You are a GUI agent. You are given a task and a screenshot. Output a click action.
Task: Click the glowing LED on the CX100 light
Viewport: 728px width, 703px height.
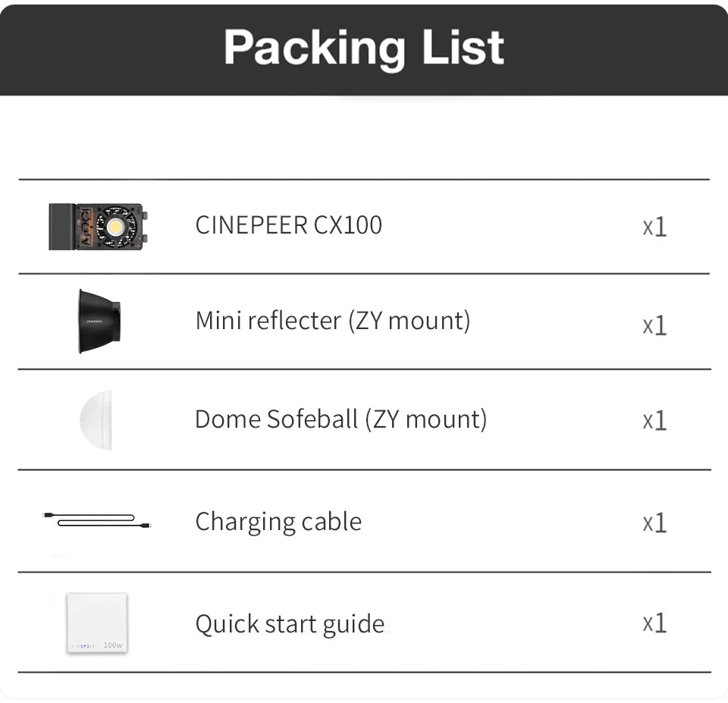(115, 226)
